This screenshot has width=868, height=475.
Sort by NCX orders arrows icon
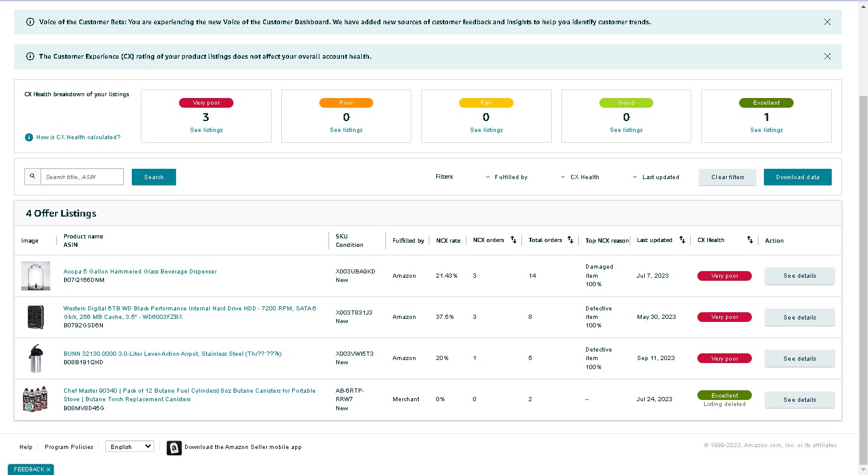(514, 240)
